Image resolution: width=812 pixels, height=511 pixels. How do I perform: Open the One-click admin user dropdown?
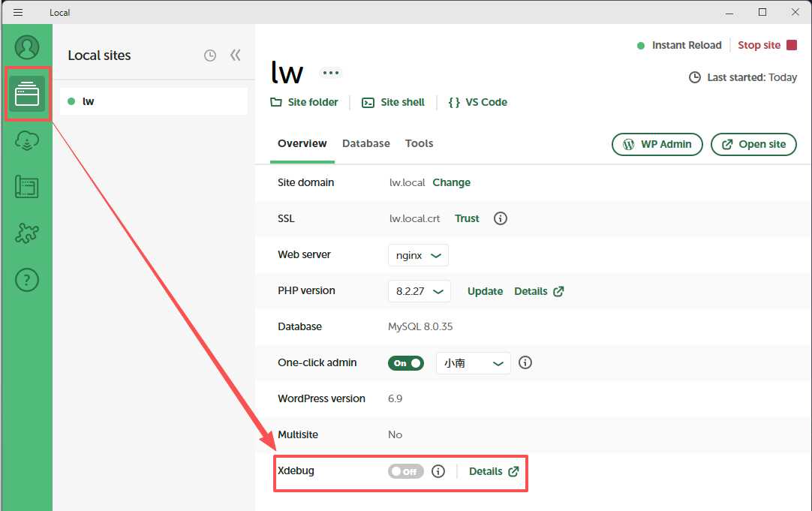click(473, 363)
